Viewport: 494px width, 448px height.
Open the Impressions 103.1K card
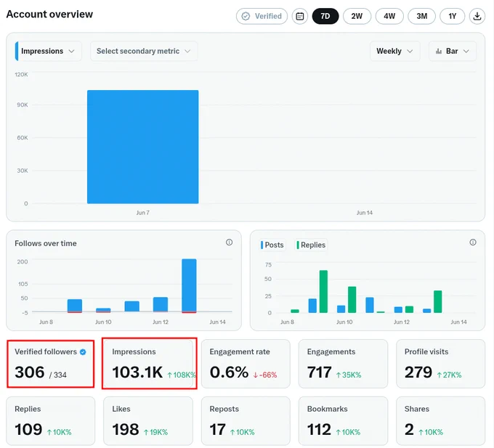click(150, 363)
